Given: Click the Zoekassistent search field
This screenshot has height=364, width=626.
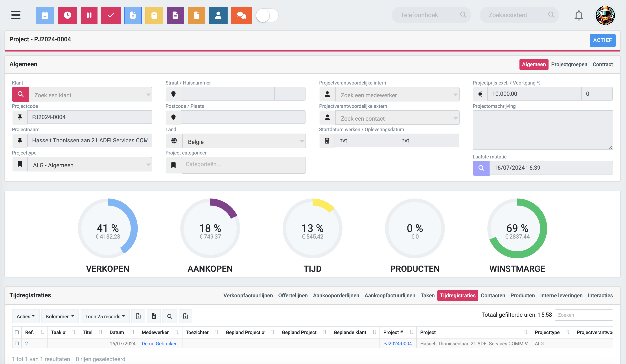Looking at the screenshot, I should [x=519, y=15].
